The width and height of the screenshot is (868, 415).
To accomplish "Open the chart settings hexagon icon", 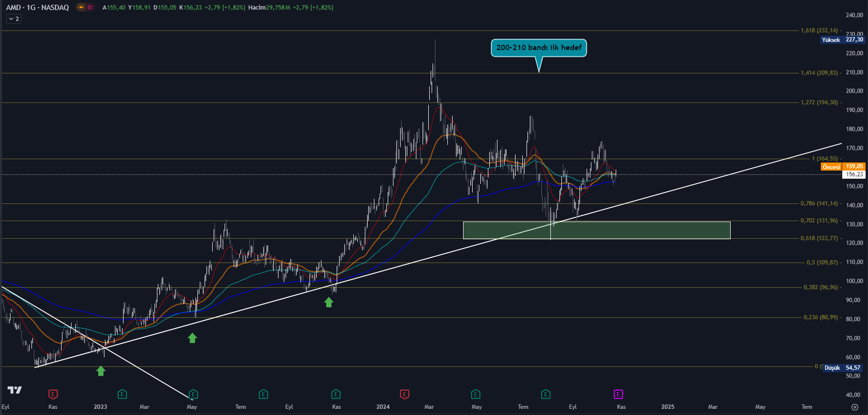I will pos(855,407).
